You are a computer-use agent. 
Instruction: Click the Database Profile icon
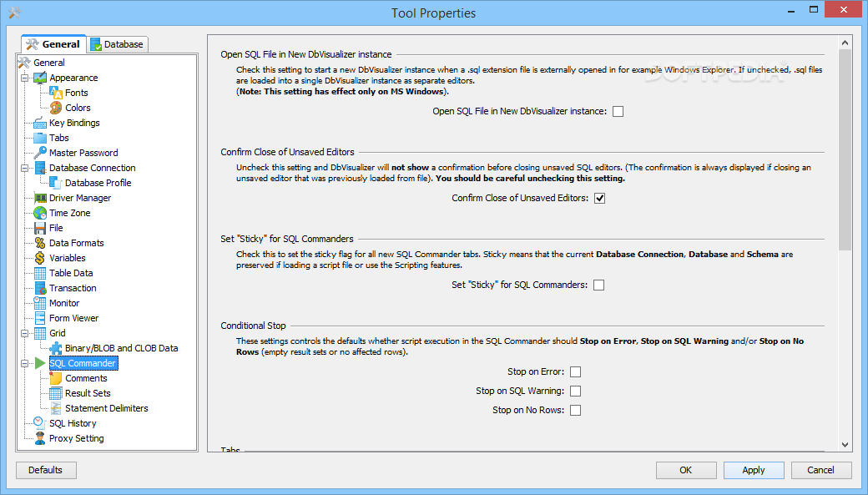(x=56, y=182)
